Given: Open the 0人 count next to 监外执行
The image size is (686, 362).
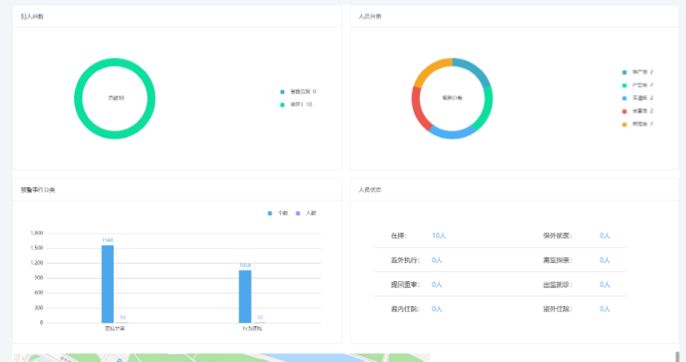Looking at the screenshot, I should (437, 260).
